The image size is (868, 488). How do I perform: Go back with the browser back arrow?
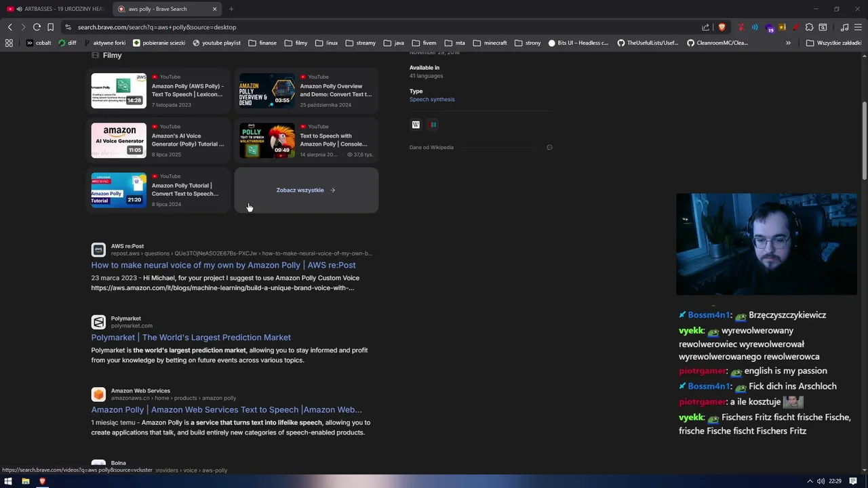[x=9, y=27]
